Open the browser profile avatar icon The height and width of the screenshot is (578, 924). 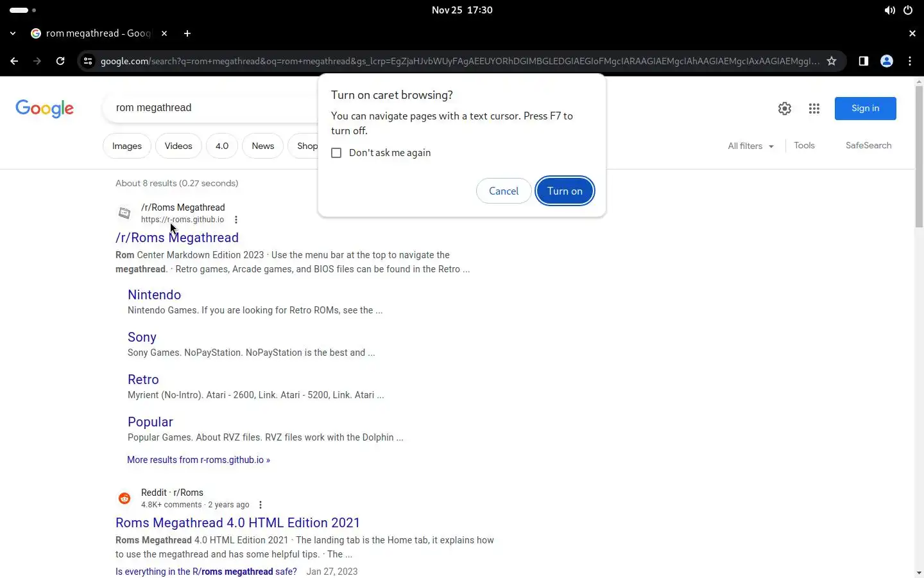pyautogui.click(x=887, y=61)
